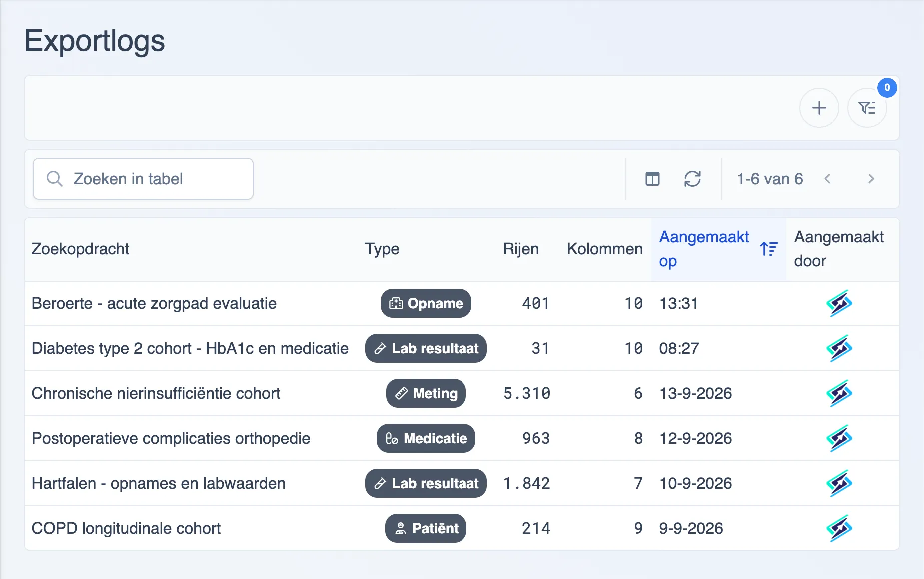Click the Opname type badge

coord(426,303)
